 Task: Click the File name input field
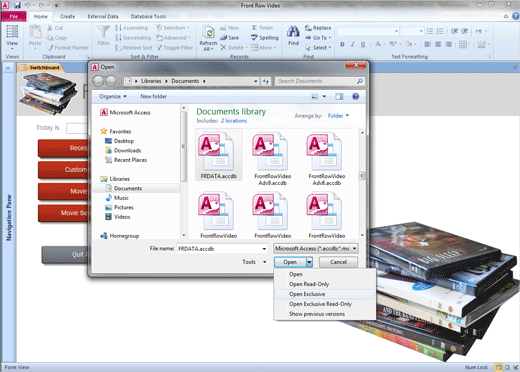(x=222, y=249)
